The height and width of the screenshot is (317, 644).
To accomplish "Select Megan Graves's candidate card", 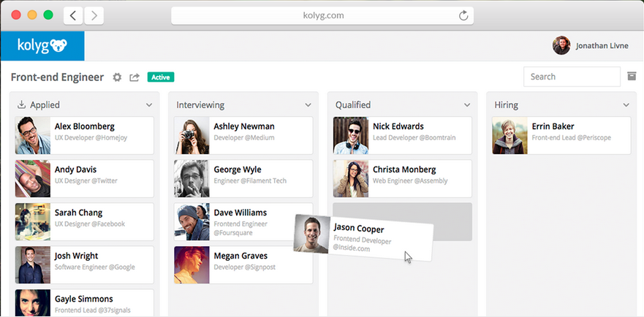I will coord(243,265).
